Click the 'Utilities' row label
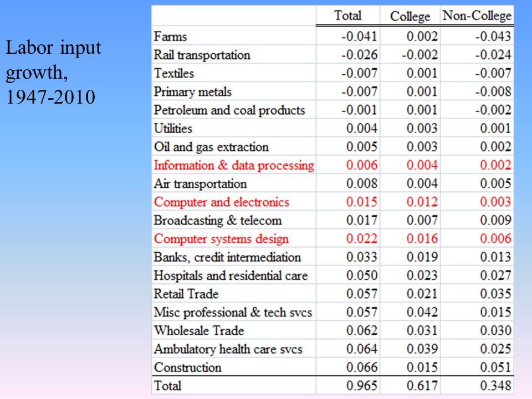This screenshot has width=532, height=399. [x=173, y=129]
